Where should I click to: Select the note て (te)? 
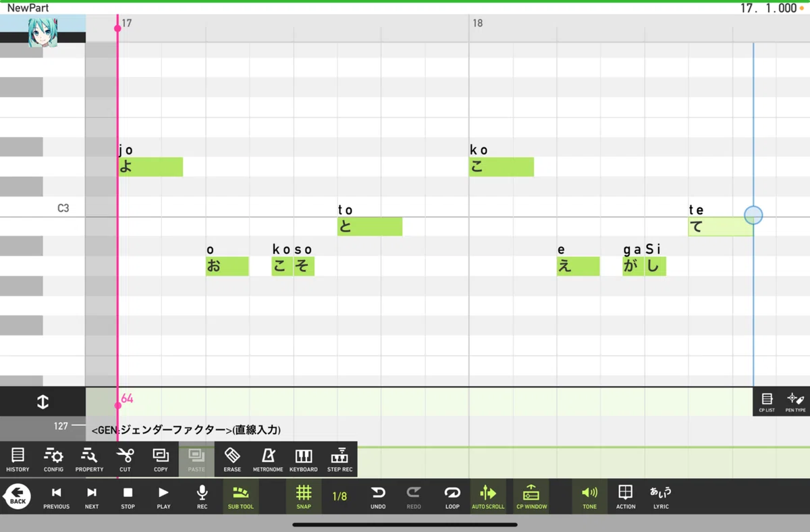(x=721, y=226)
